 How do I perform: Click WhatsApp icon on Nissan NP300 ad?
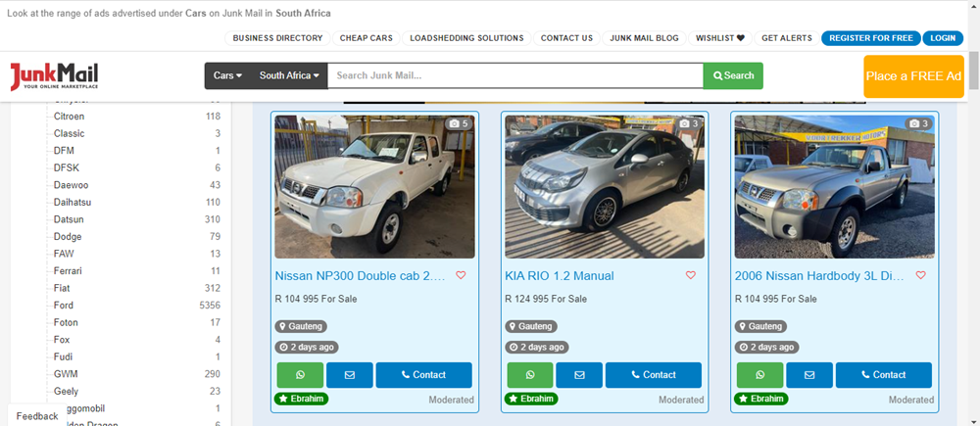(300, 375)
